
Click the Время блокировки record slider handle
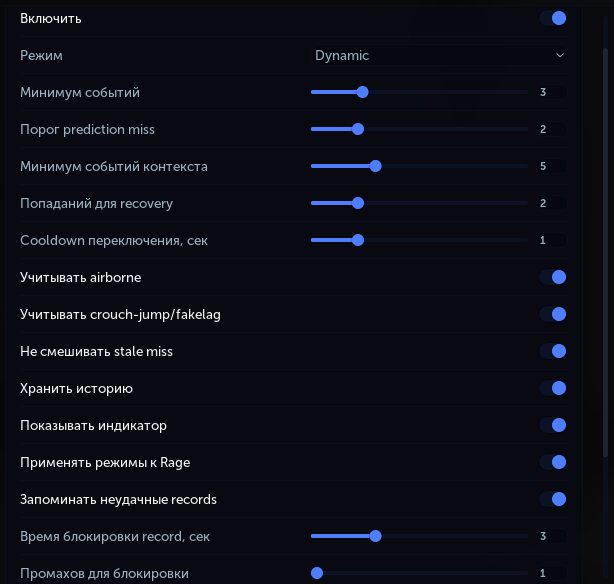tap(376, 536)
